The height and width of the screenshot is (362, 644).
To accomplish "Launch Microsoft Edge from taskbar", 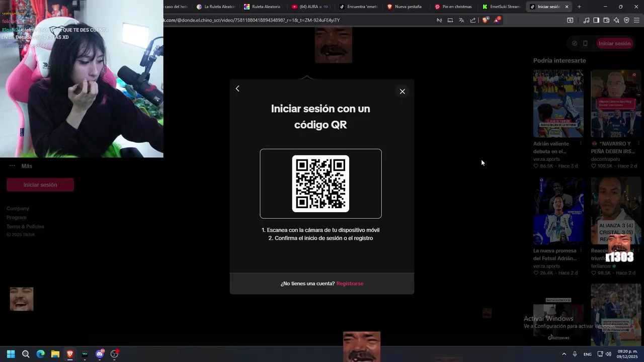I will pos(40,354).
